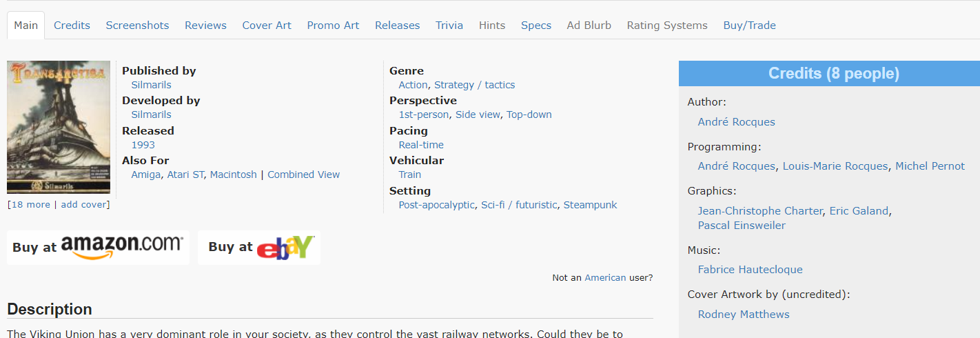Click Fabrice Hautecloque music credit
This screenshot has height=338, width=980.
tap(750, 270)
